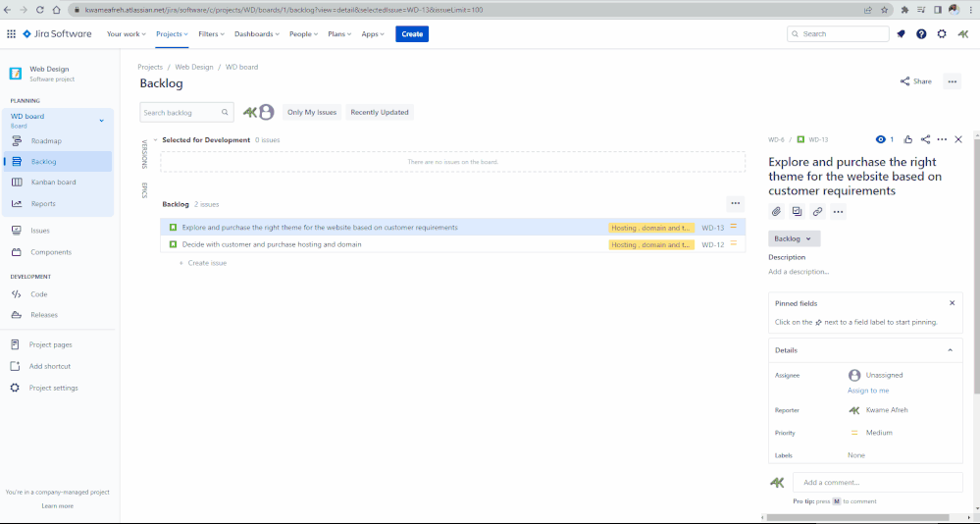Expand the vertical VERSIONS panel
This screenshot has width=980, height=524.
click(144, 154)
